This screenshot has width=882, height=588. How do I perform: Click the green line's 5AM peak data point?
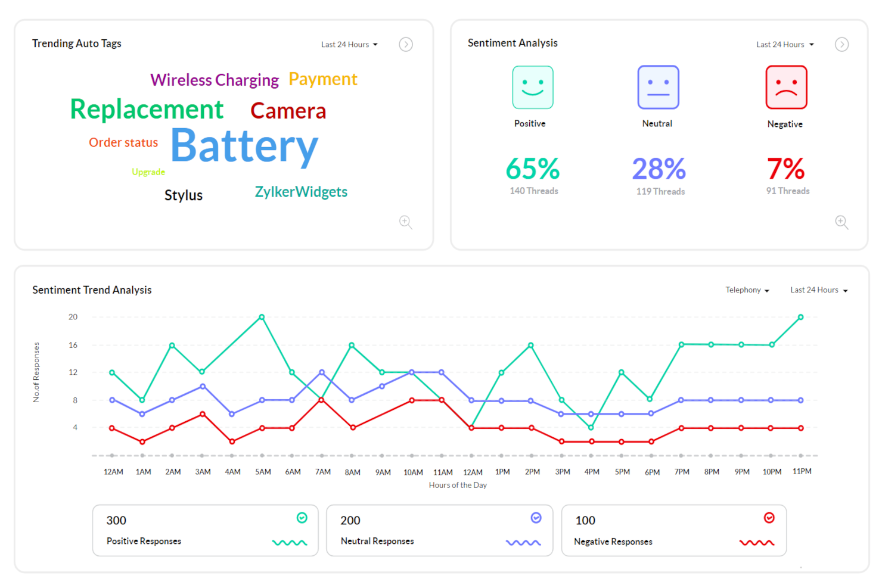click(x=262, y=317)
